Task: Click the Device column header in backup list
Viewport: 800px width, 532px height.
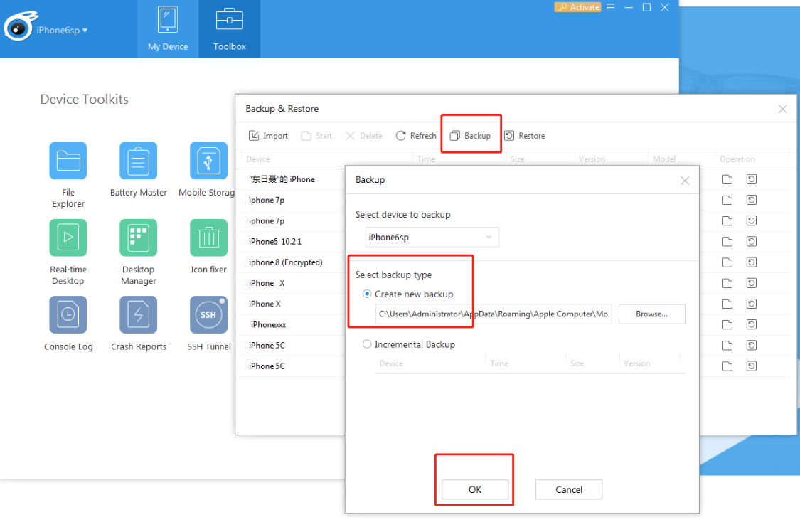Action: point(257,159)
